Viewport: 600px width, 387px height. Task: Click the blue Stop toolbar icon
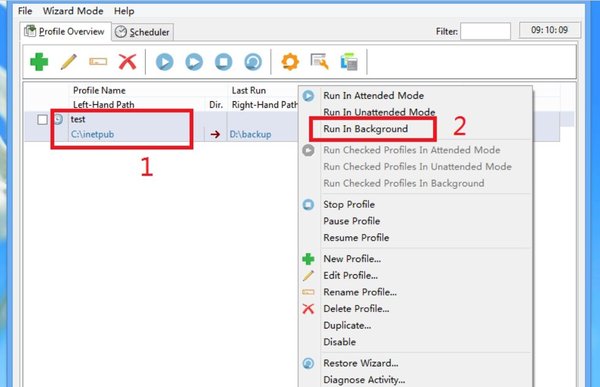click(x=223, y=62)
